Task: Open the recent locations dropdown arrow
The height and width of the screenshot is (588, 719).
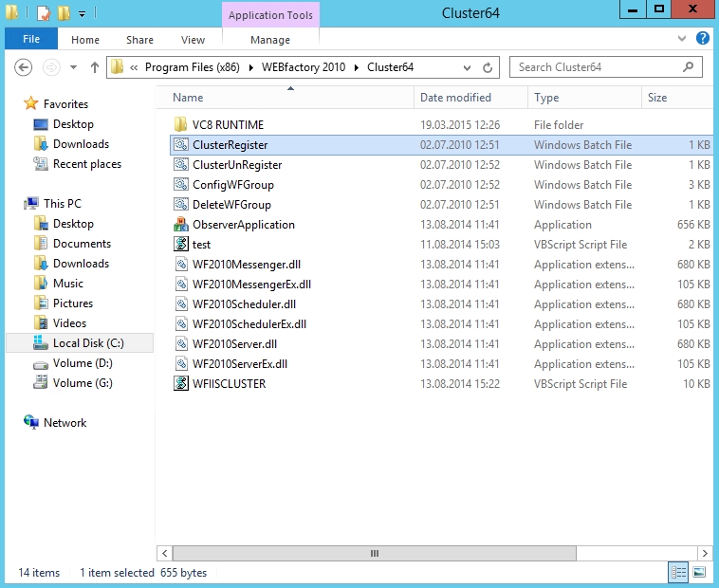Action: click(x=73, y=67)
